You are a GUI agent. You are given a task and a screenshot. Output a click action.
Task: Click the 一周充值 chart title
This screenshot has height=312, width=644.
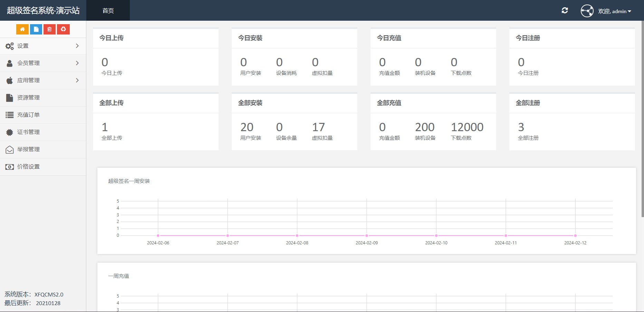point(118,276)
